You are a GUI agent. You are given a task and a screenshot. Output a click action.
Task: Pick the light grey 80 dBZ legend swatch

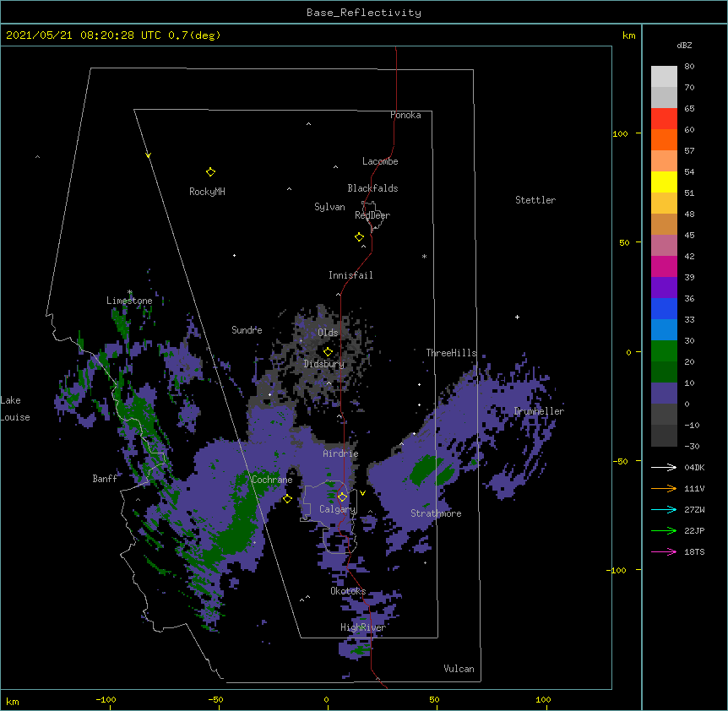coord(664,77)
